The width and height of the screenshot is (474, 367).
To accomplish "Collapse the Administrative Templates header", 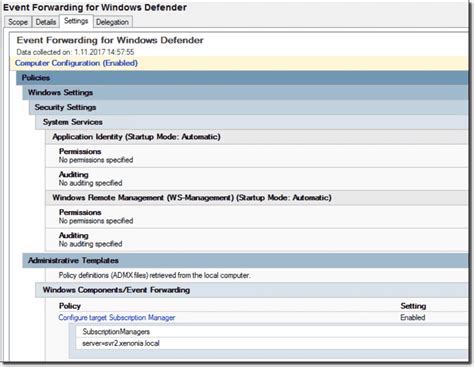I will tap(245, 260).
